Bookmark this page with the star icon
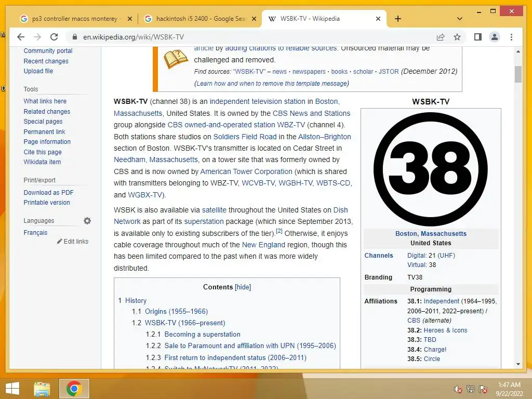The image size is (532, 399). point(457,37)
